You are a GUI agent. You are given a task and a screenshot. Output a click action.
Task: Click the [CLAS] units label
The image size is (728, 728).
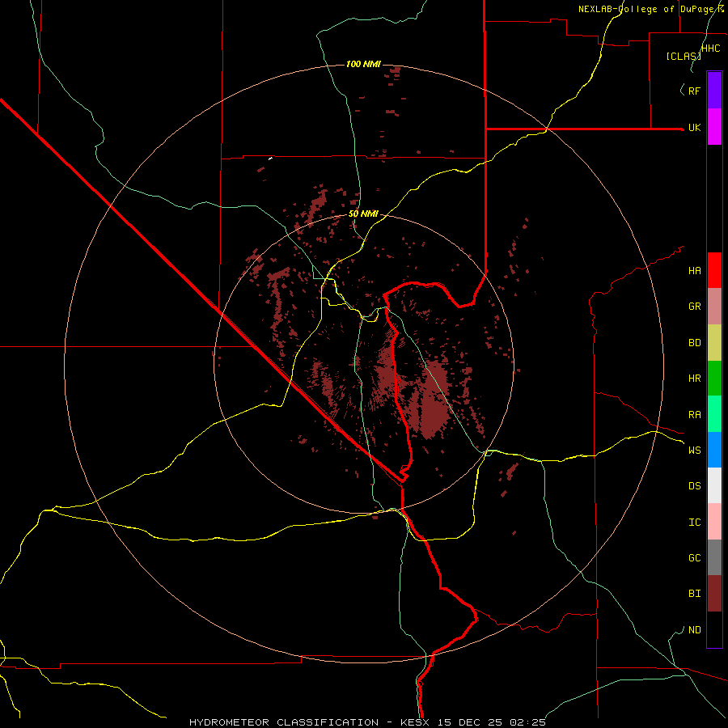tap(684, 56)
